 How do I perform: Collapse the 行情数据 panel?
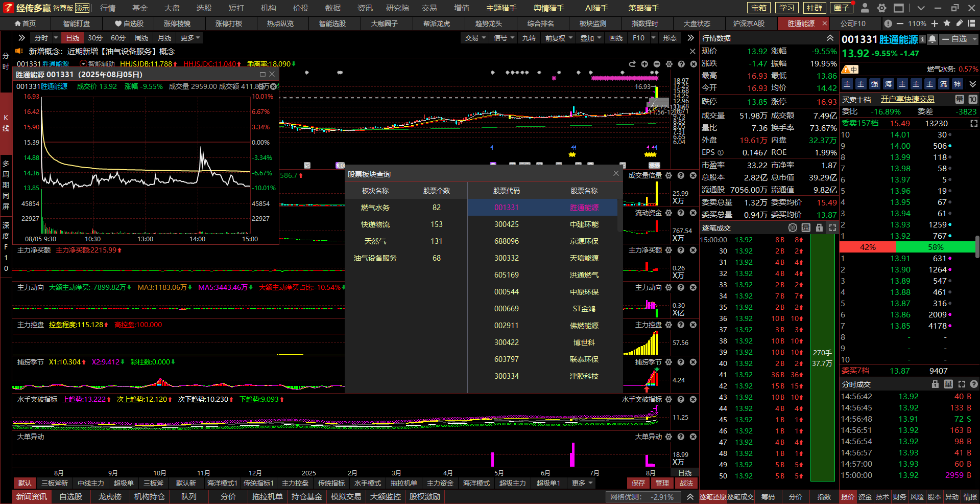[x=830, y=38]
